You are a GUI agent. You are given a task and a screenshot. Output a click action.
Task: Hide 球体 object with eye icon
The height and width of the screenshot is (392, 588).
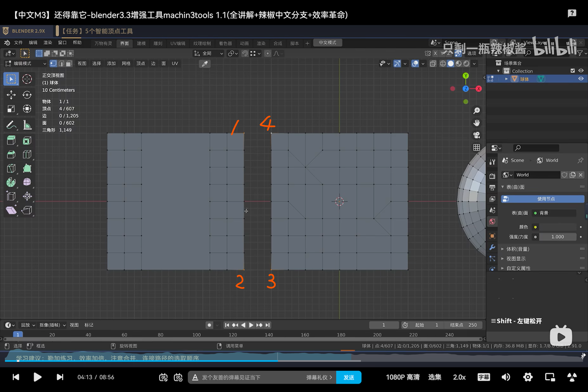click(x=581, y=79)
